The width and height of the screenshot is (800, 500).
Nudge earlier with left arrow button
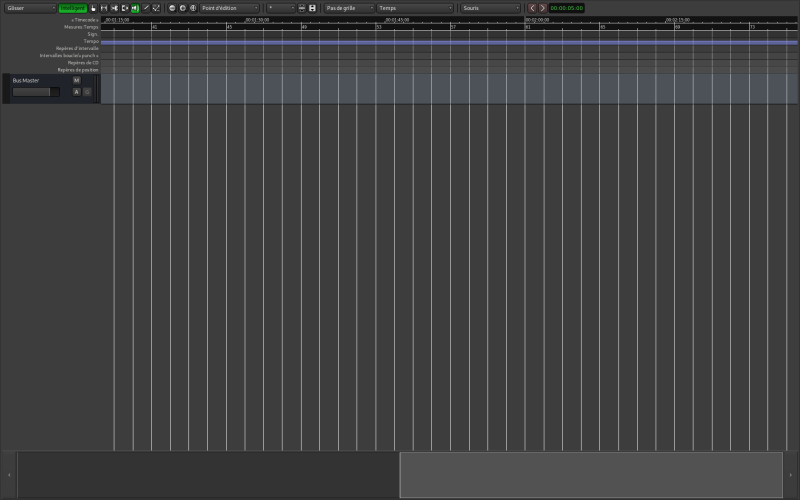(532, 8)
